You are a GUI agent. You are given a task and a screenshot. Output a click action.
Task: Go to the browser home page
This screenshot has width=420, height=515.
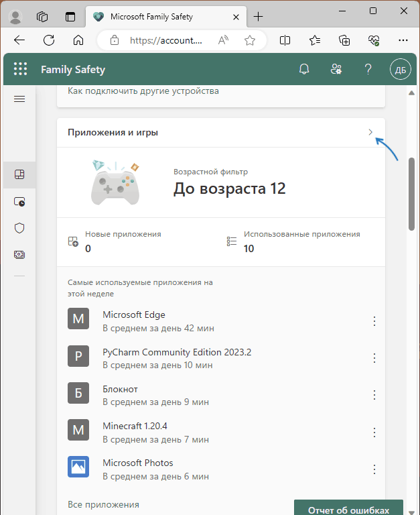[x=78, y=40]
